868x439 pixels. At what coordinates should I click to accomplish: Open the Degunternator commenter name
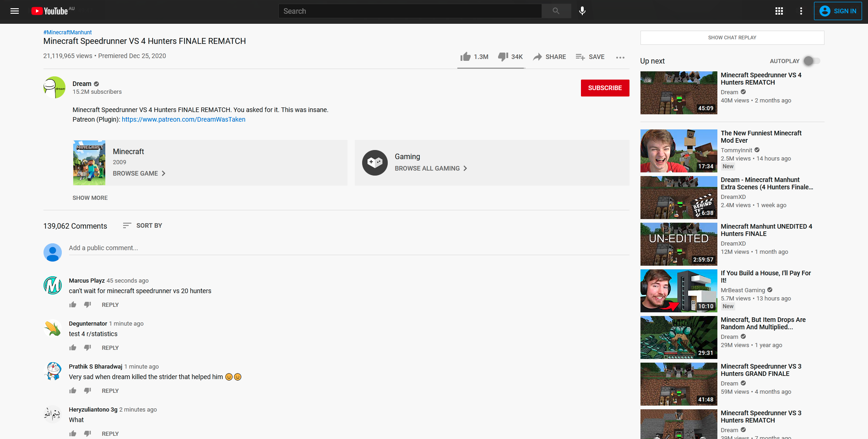tap(88, 324)
